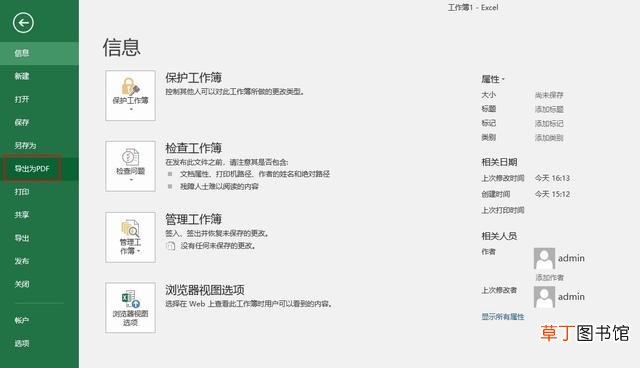Choose 打印 in the sidebar

(39, 192)
